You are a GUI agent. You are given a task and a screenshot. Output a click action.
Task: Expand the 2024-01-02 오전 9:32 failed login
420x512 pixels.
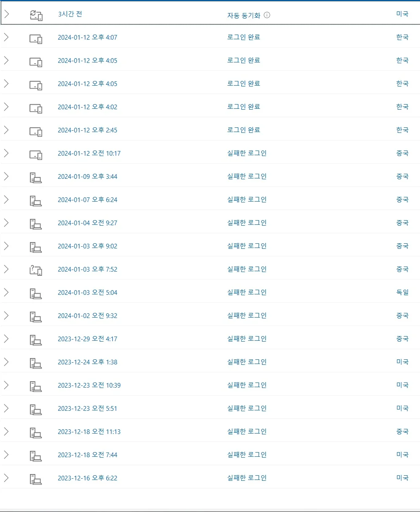coord(6,315)
